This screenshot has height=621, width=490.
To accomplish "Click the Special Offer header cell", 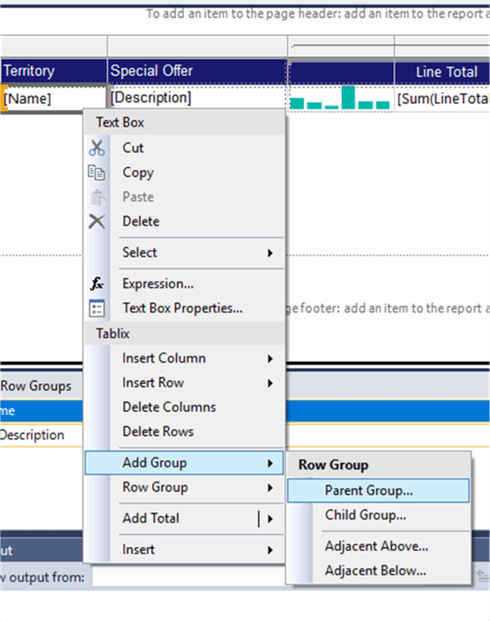I will (197, 71).
